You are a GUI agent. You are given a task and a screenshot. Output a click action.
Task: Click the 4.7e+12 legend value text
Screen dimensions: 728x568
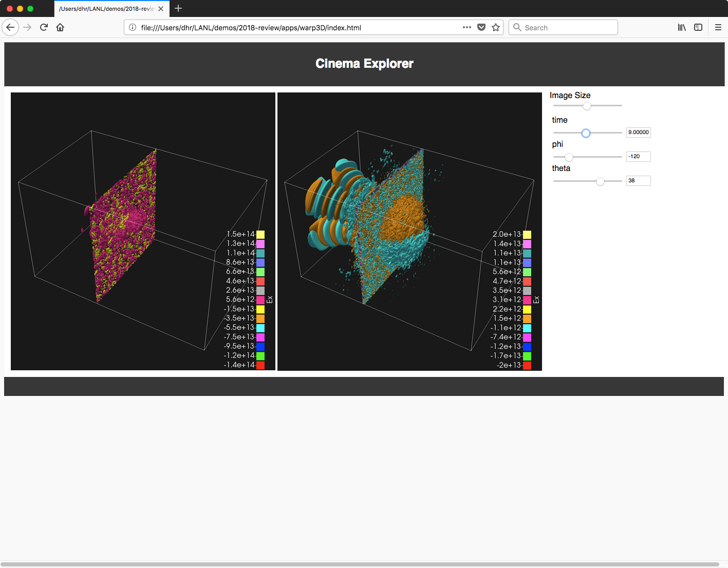(x=507, y=281)
